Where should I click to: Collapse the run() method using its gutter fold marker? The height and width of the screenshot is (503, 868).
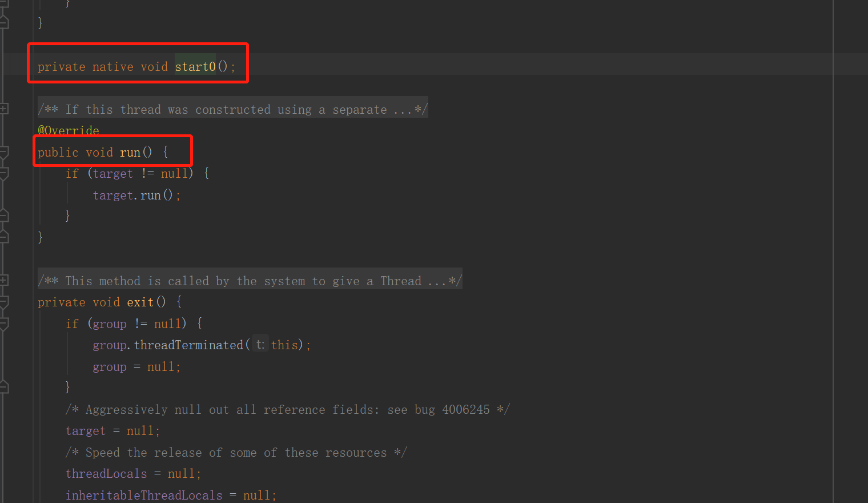tap(3, 152)
